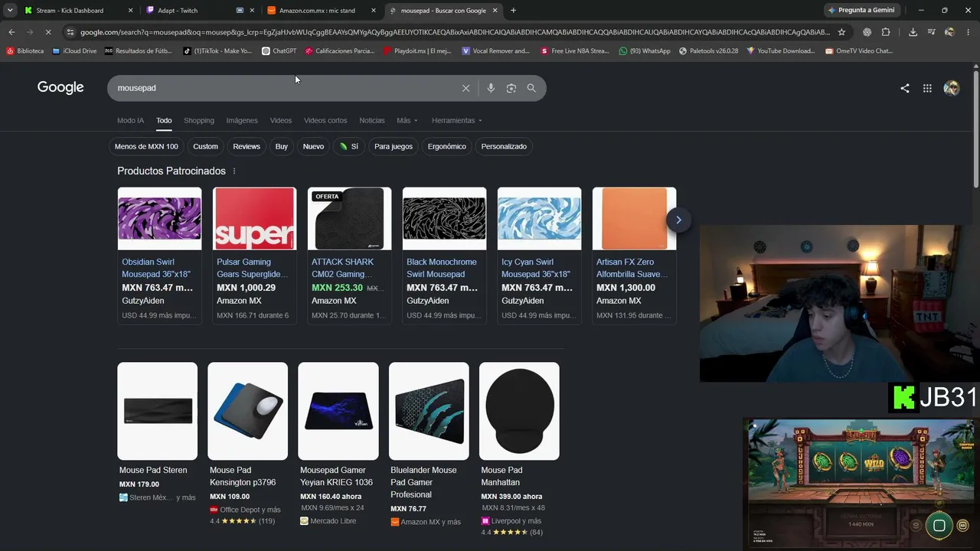Bookmark this page with the star icon
This screenshot has width=980, height=551.
click(841, 32)
